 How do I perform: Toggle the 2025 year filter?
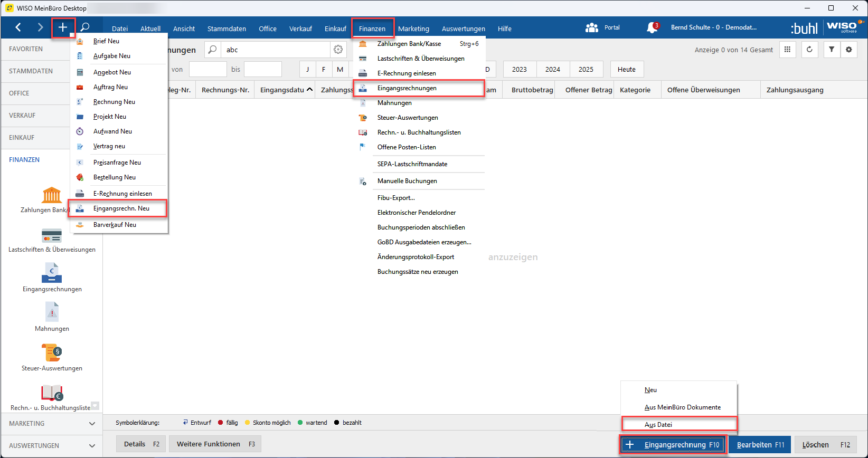click(x=586, y=69)
